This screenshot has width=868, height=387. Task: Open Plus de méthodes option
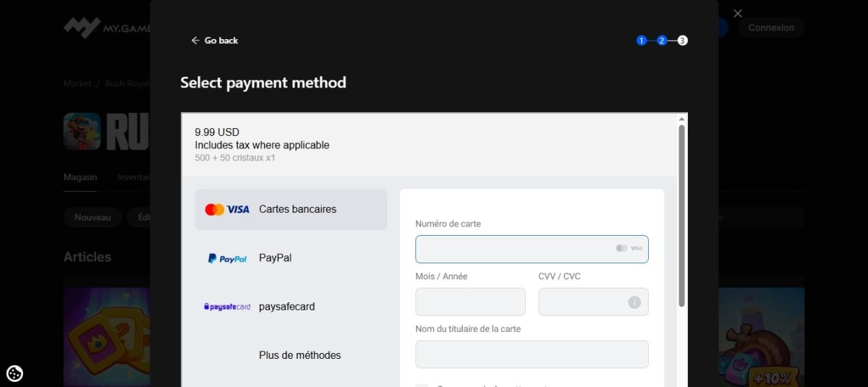tap(291, 355)
